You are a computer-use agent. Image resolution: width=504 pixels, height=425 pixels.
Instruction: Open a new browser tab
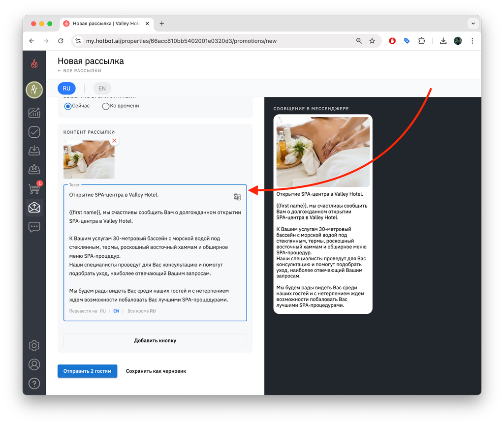click(161, 24)
